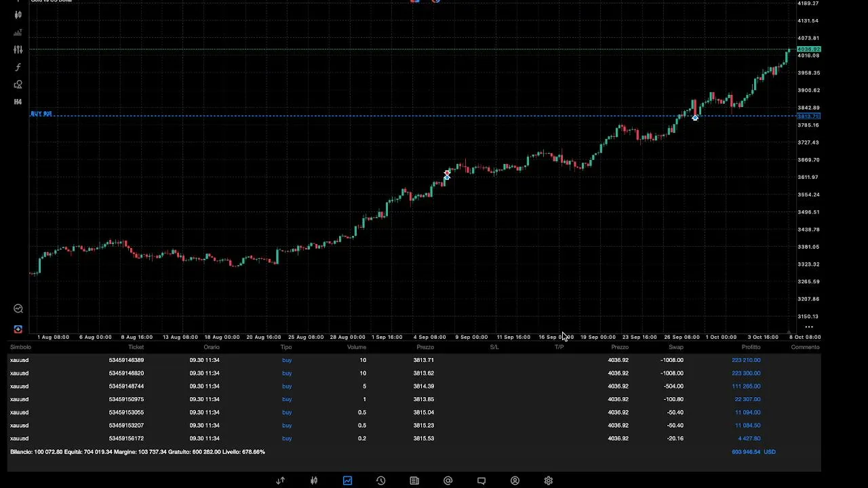Select trade row with ticket 53459146820
The width and height of the screenshot is (868, 488).
click(x=414, y=373)
